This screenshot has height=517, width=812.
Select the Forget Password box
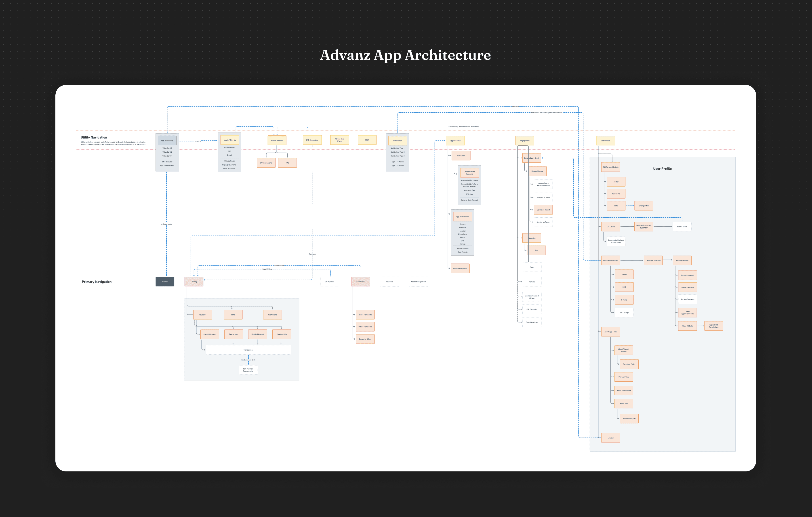[x=688, y=275]
